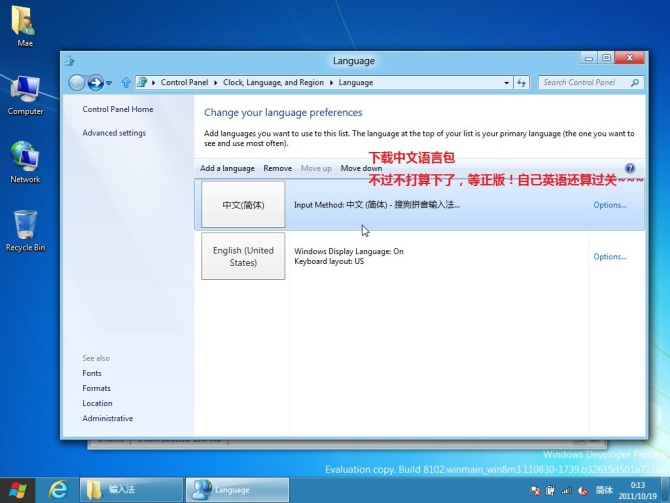Click Keyboard layout: US text
Image resolution: width=670 pixels, height=503 pixels.
click(x=329, y=261)
